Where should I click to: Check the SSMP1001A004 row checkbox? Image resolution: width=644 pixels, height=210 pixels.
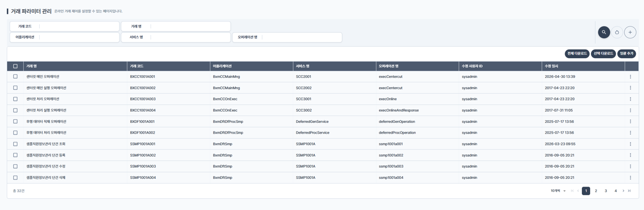15,178
